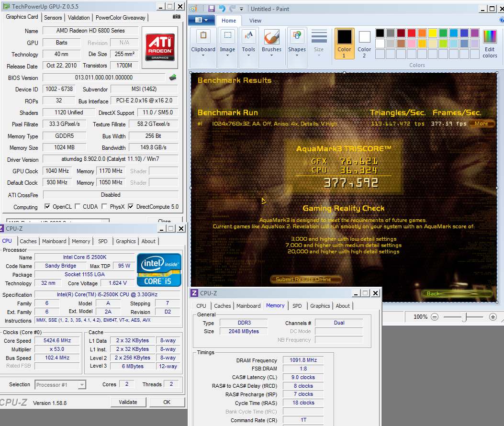
Task: Open the Image selection group in Paint
Action: [x=227, y=47]
